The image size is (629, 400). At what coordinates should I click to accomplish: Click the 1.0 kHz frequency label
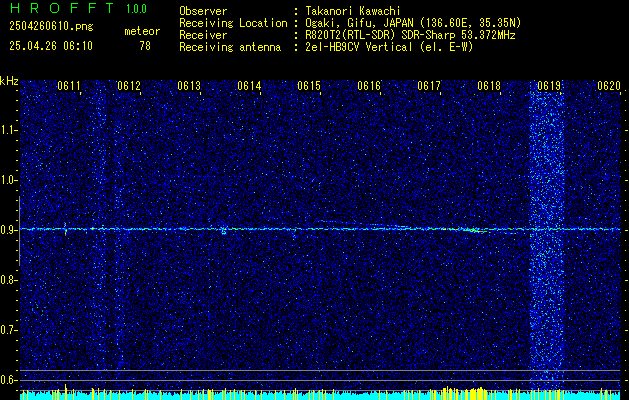click(x=9, y=181)
